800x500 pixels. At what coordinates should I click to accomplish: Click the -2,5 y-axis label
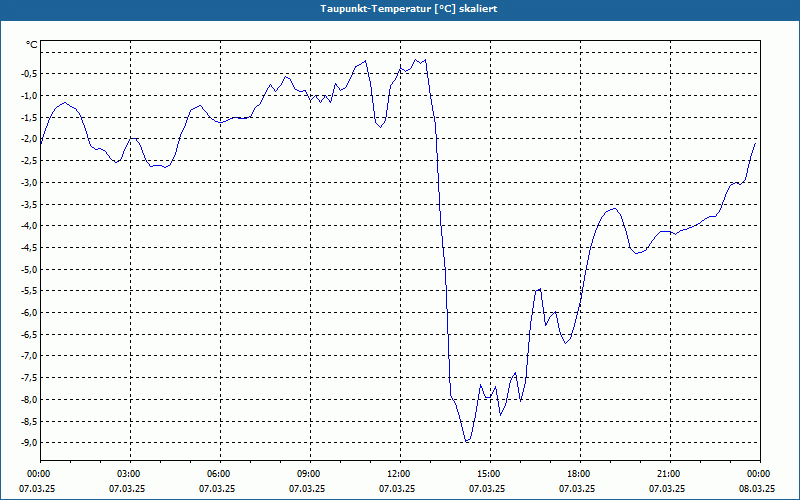click(29, 160)
